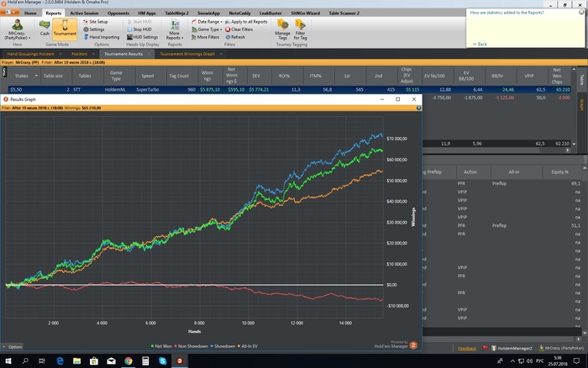Open the taskbar Calculator

coord(145,361)
